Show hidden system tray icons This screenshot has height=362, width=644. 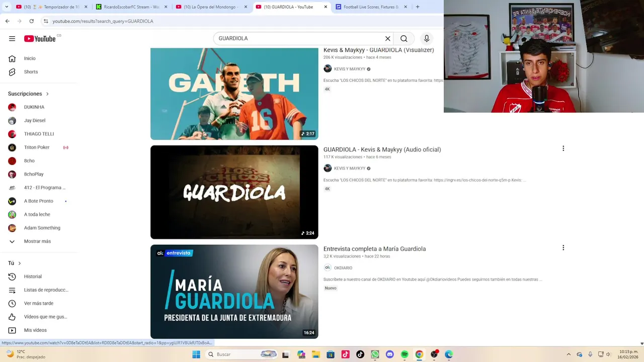[569, 354]
